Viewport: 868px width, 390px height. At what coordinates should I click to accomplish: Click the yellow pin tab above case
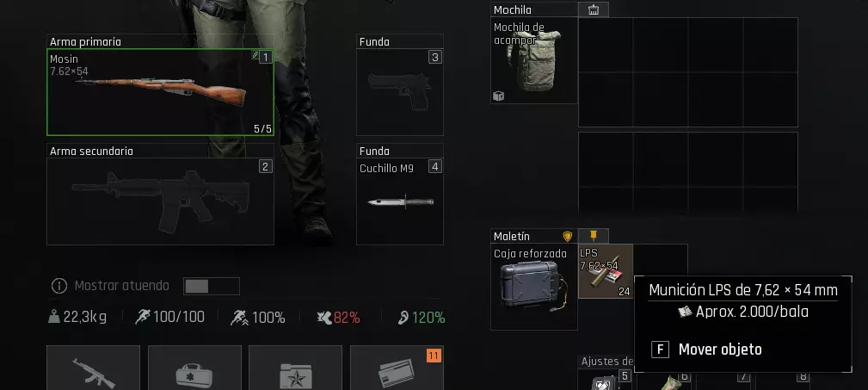click(x=594, y=235)
